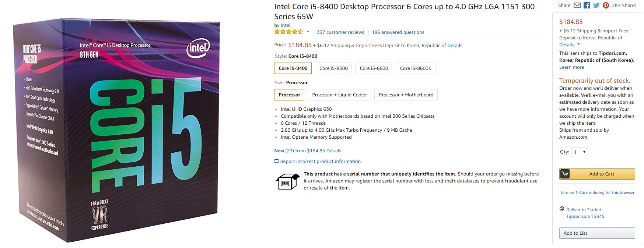This screenshot has height=248, width=644.
Task: Click the speech bubble report icon
Action: 276,162
